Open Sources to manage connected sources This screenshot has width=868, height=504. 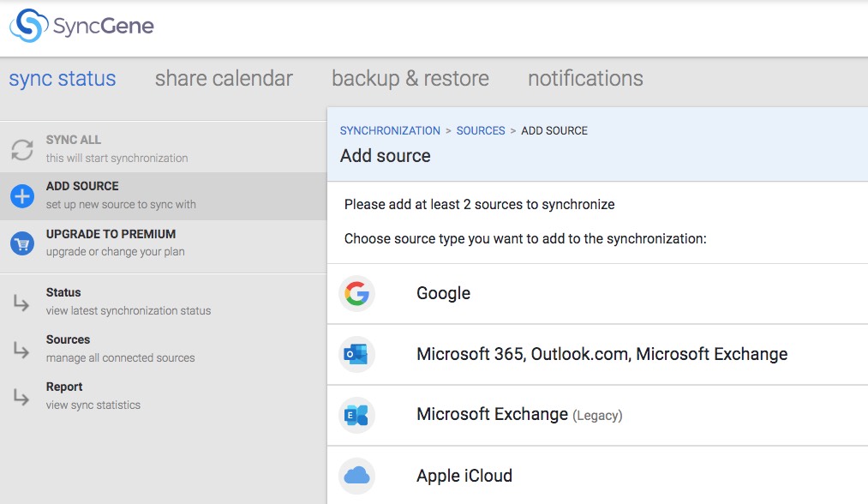164,349
